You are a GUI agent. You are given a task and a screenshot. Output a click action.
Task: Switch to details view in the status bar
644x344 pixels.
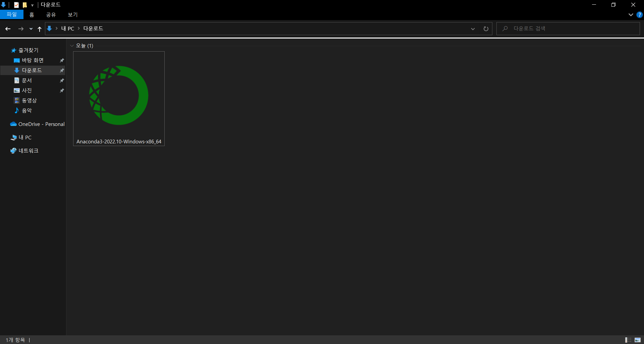click(628, 340)
